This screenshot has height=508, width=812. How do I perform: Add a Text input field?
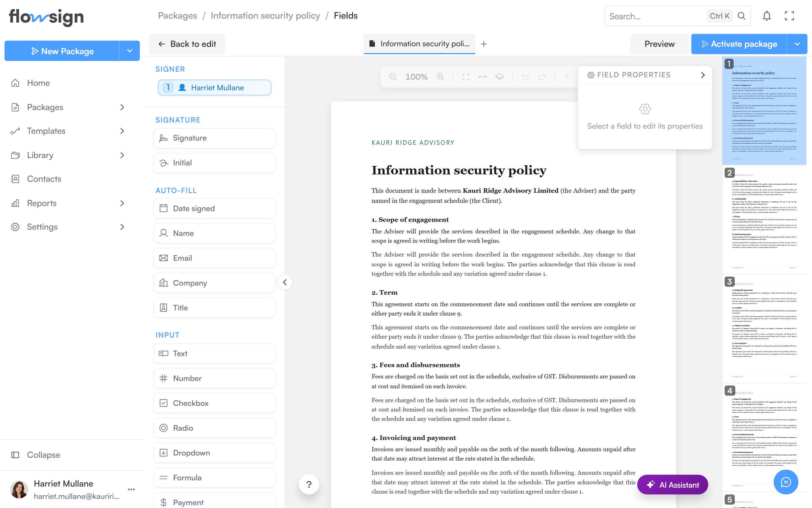(x=215, y=353)
